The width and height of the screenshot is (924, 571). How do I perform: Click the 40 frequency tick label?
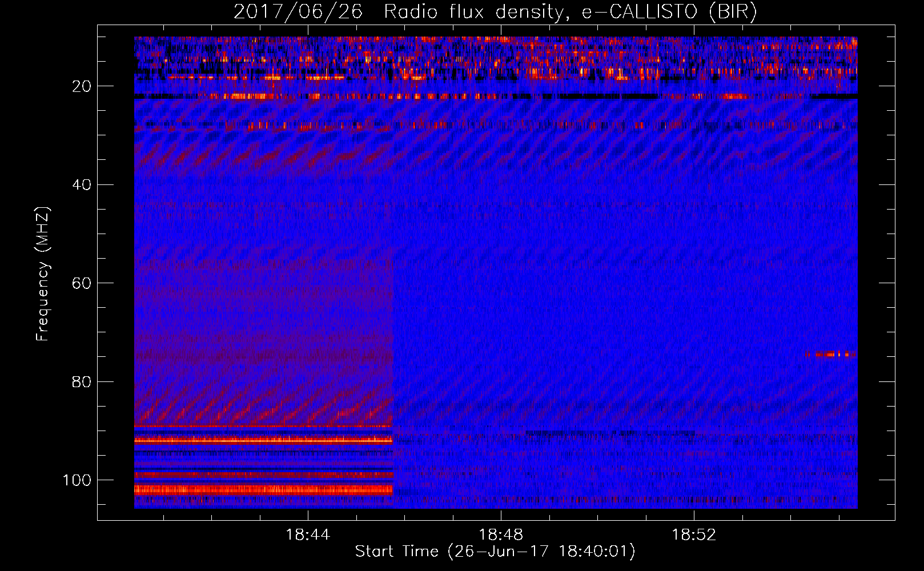click(82, 185)
